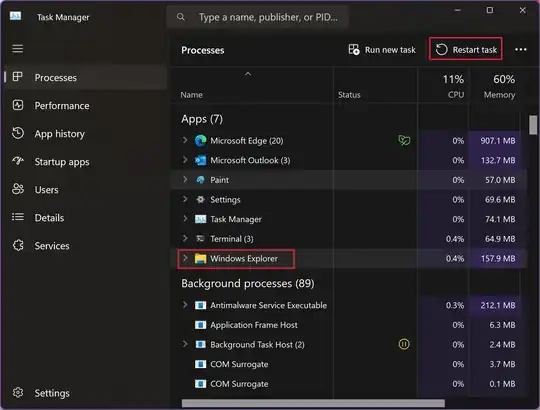Expand the Microsoft Edge (20) process group
540x410 pixels.
click(185, 140)
